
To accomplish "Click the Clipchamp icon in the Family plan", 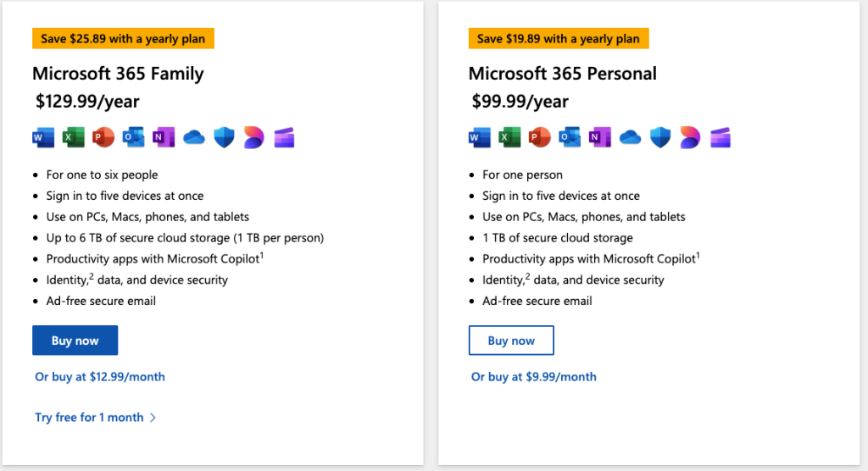I will [x=284, y=137].
